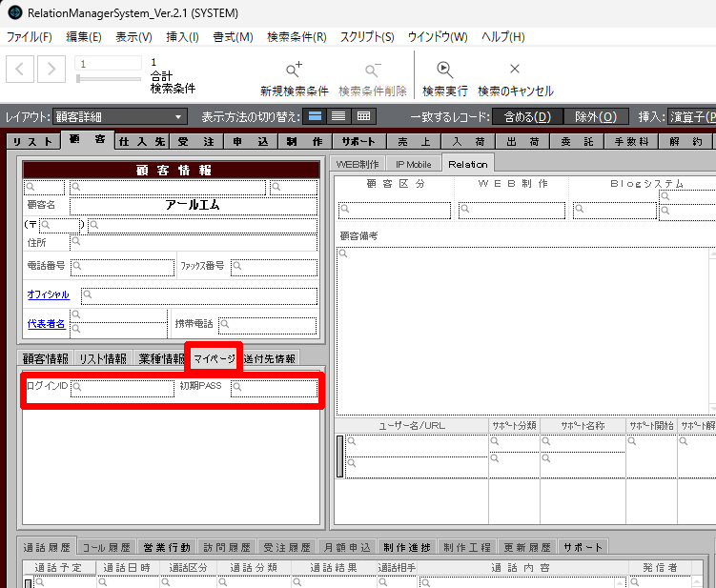Click the 代表者名 link

pos(47,324)
